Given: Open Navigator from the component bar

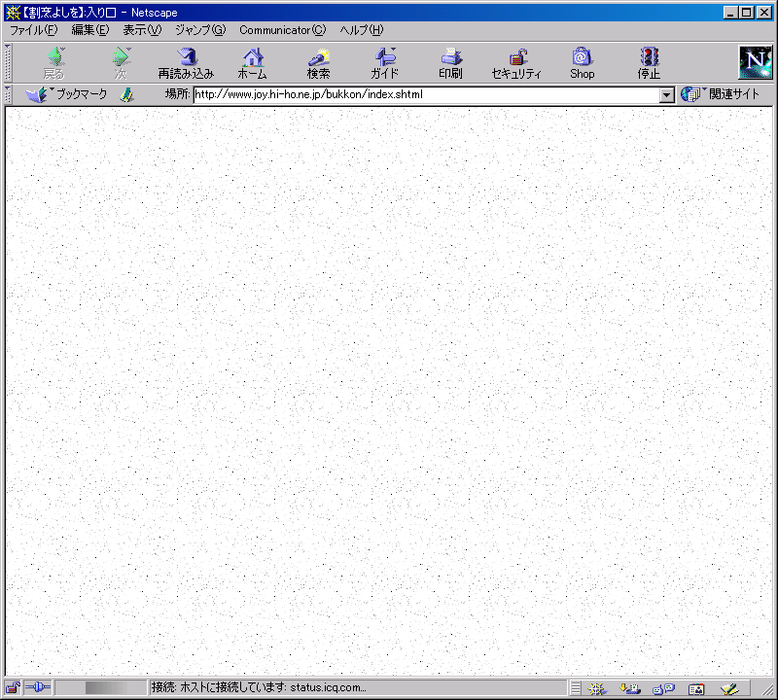Looking at the screenshot, I should [x=597, y=688].
